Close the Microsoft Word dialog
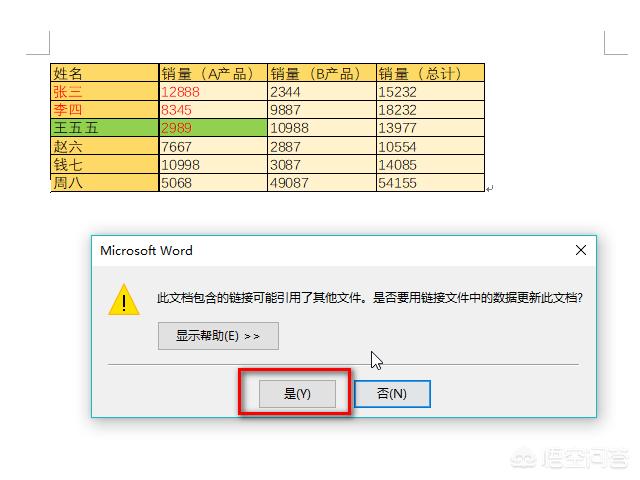Image resolution: width=640 pixels, height=480 pixels. (581, 250)
